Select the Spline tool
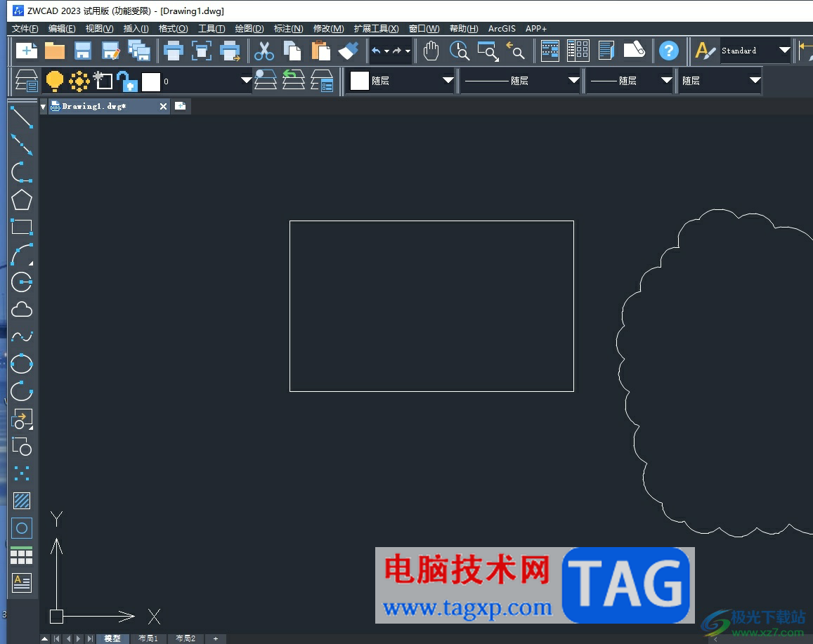 coord(22,337)
